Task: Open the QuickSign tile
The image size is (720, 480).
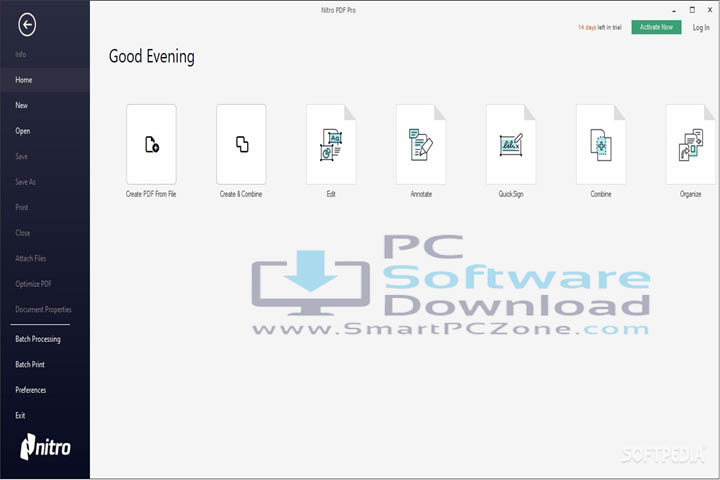Action: [x=511, y=144]
